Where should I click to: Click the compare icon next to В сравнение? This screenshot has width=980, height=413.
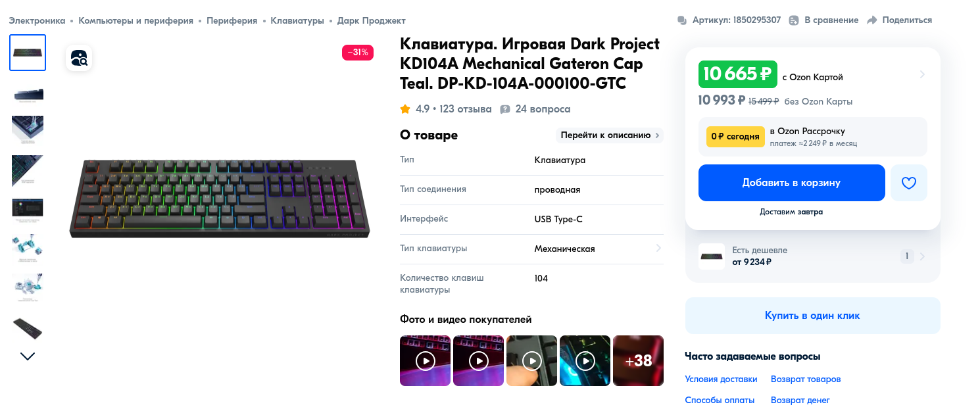pyautogui.click(x=794, y=20)
